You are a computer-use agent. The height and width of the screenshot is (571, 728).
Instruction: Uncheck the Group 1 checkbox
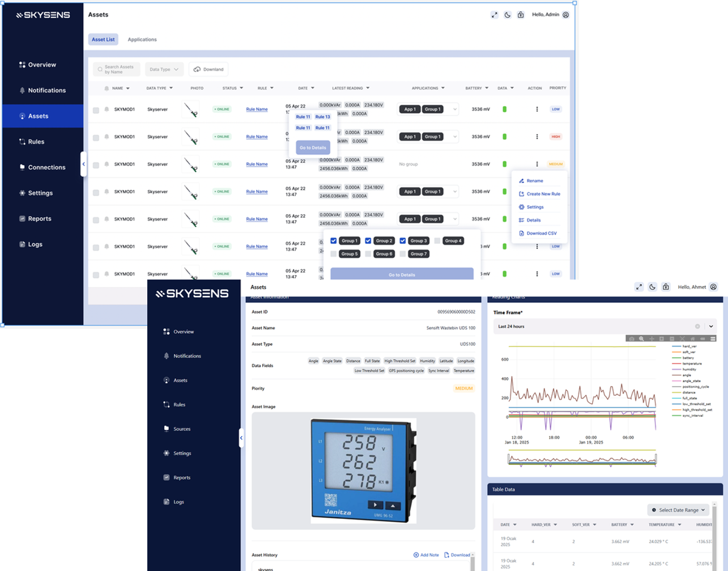pyautogui.click(x=334, y=241)
